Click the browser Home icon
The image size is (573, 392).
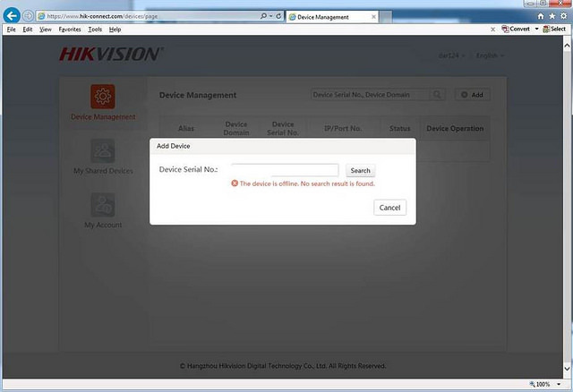541,16
